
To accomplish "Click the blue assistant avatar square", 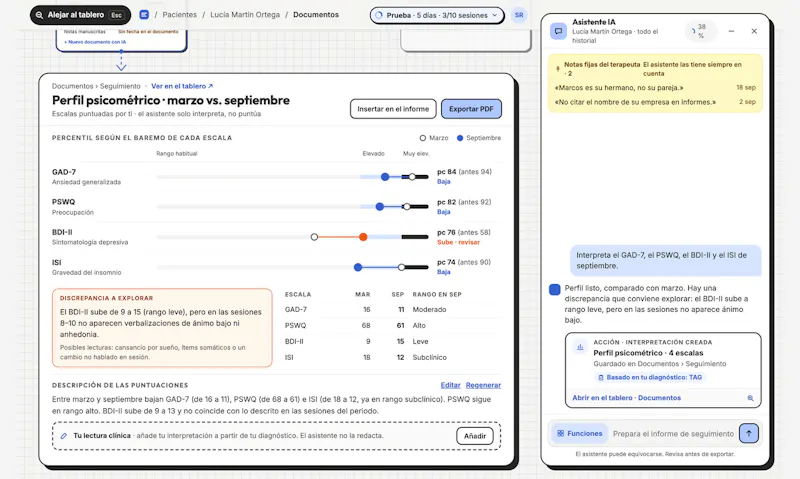I will click(555, 289).
